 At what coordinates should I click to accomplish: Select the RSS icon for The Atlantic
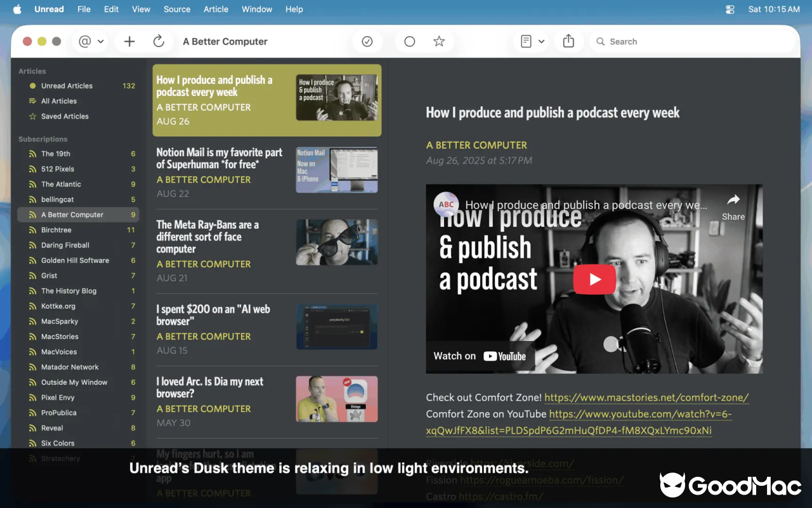coord(32,184)
